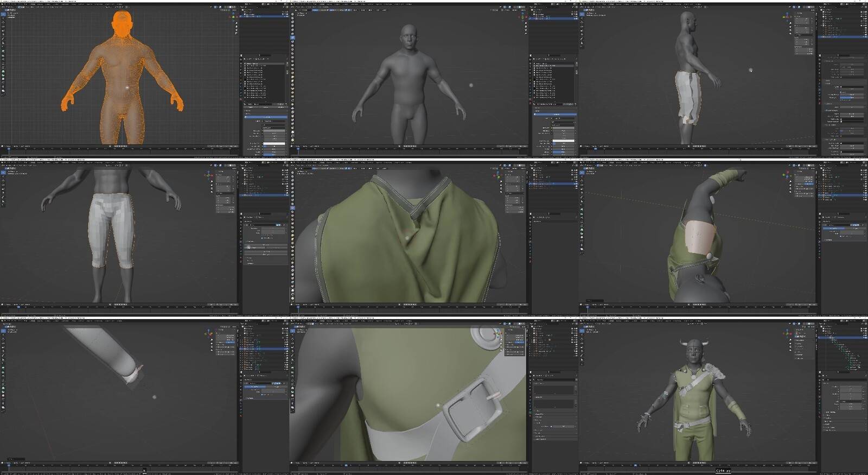Select the highlighted outliner row in the green cloak closeup screenshot

553,185
